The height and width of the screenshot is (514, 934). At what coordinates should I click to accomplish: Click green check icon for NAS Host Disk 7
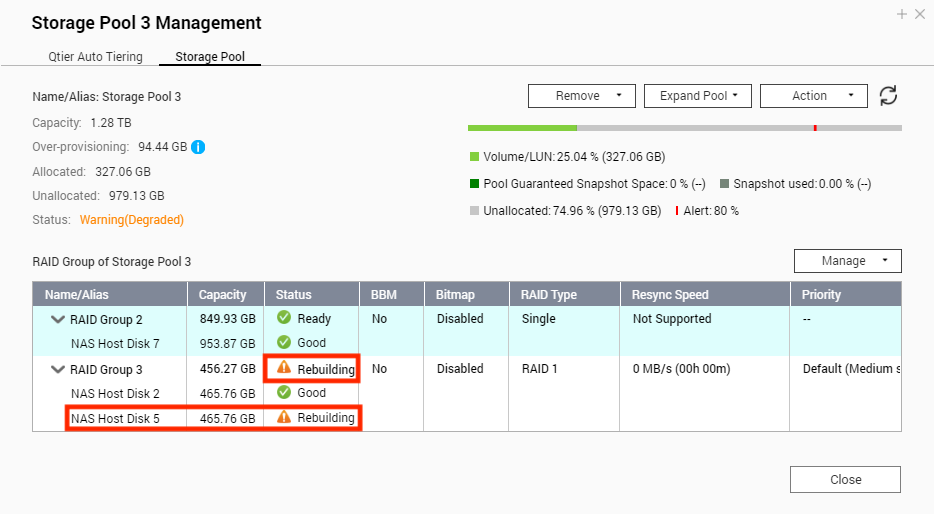pos(284,342)
